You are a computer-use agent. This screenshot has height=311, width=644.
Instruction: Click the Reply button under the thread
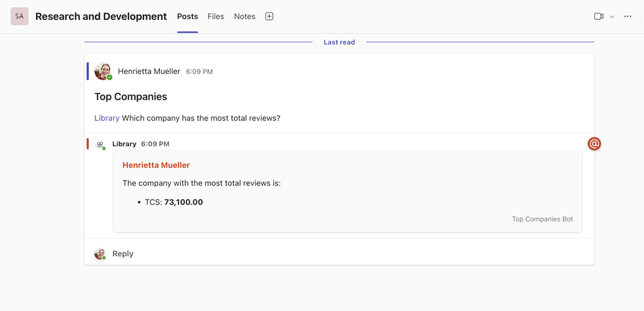122,254
